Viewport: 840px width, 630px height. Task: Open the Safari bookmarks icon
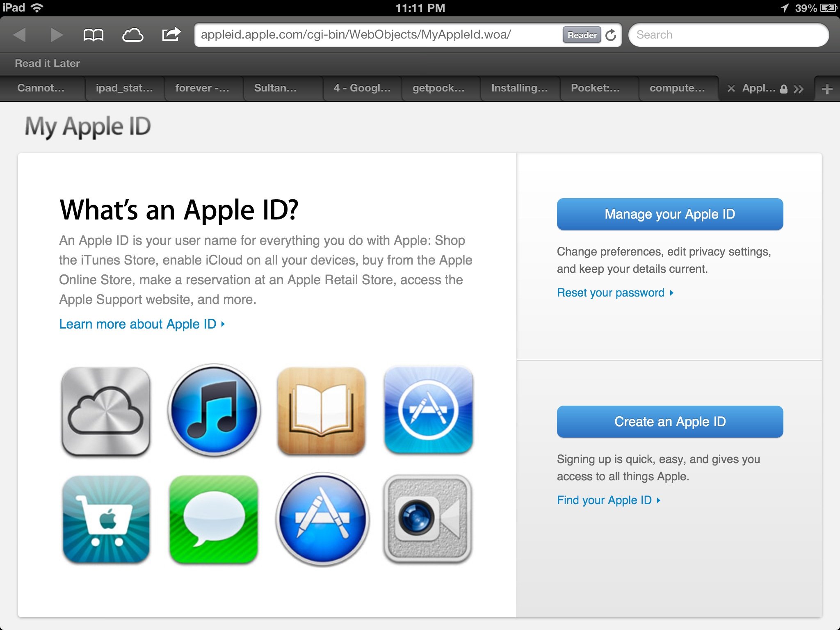[94, 35]
